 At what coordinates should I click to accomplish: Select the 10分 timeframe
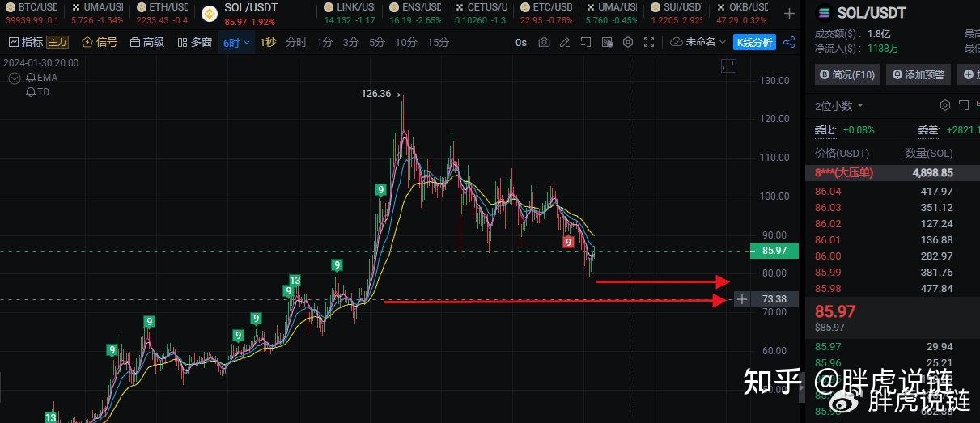pyautogui.click(x=406, y=42)
